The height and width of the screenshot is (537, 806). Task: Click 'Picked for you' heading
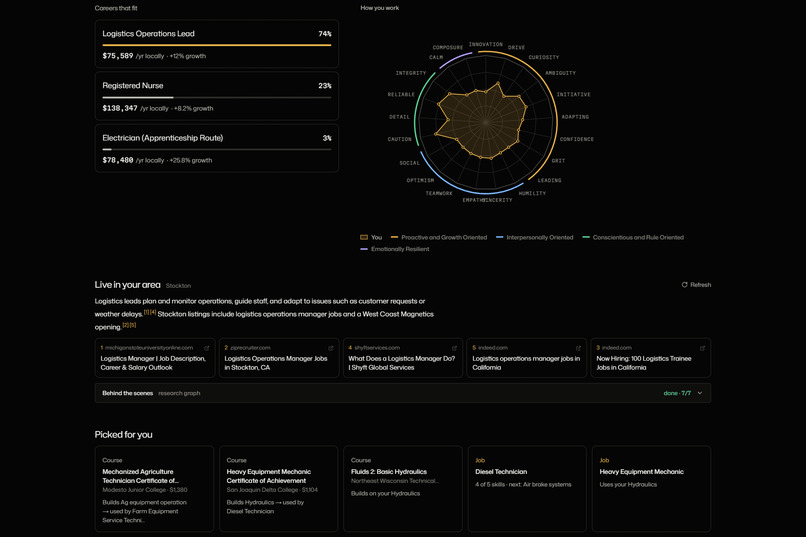click(x=123, y=435)
